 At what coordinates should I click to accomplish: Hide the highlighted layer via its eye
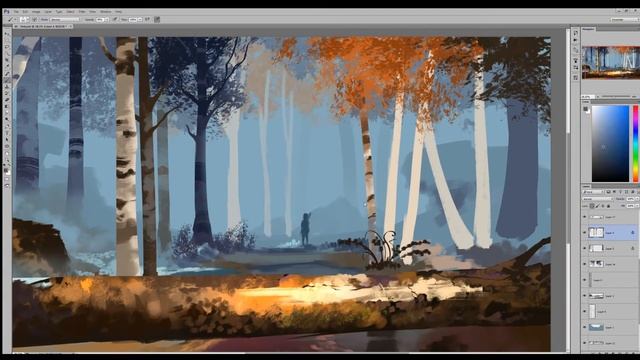tap(584, 233)
